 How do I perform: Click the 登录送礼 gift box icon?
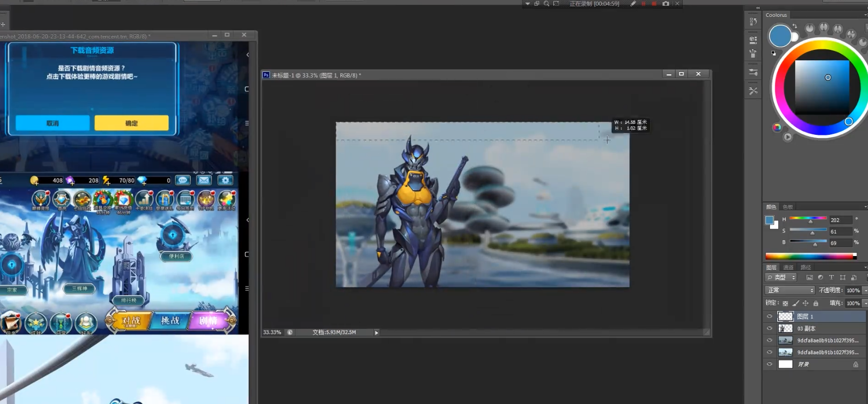coord(164,200)
